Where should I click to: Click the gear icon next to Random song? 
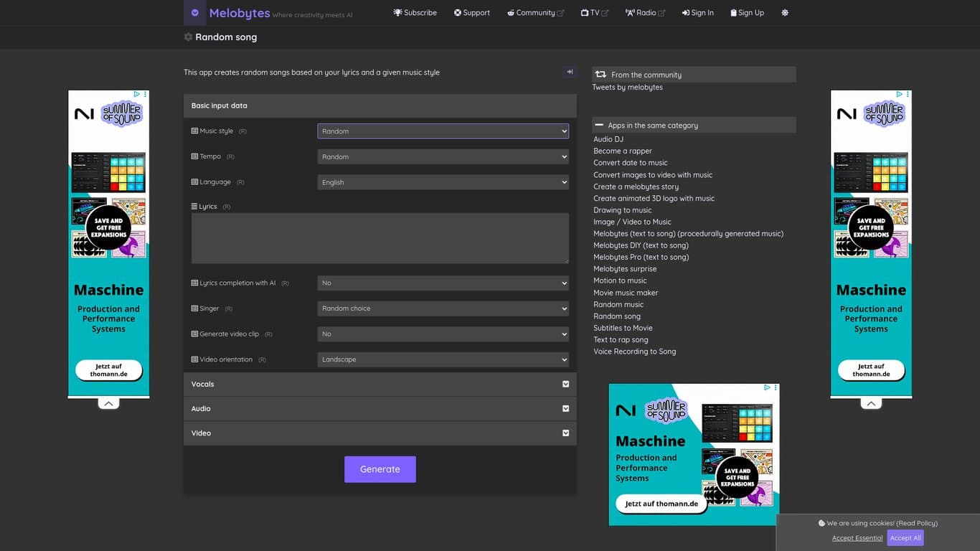188,37
